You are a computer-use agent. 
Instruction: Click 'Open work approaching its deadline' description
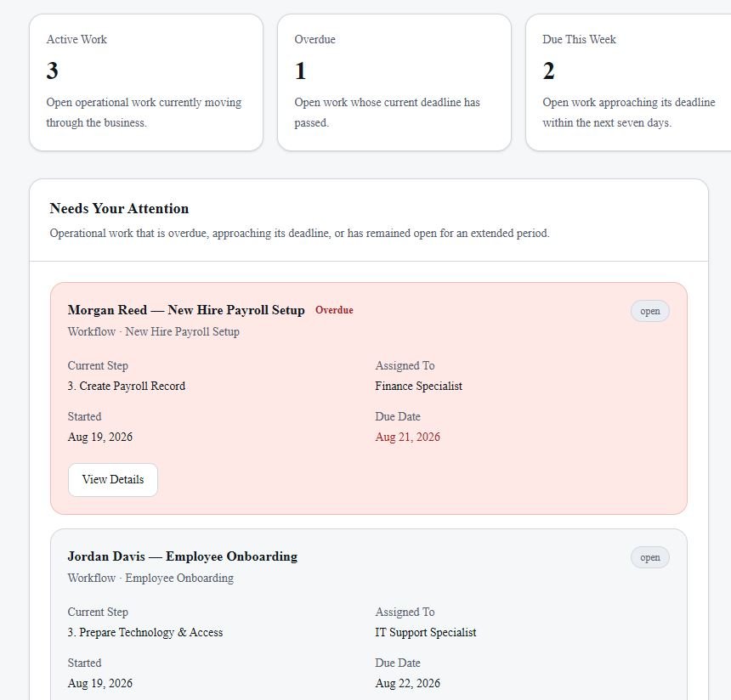pyautogui.click(x=628, y=112)
